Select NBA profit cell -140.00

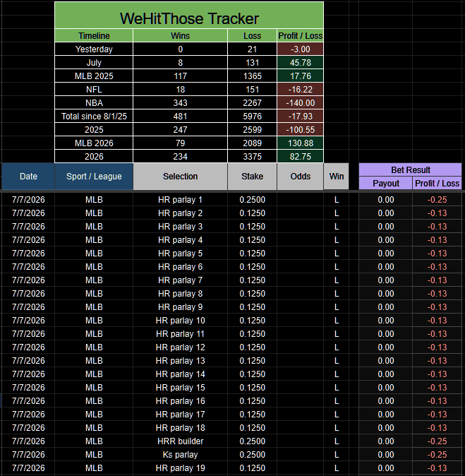(x=301, y=102)
